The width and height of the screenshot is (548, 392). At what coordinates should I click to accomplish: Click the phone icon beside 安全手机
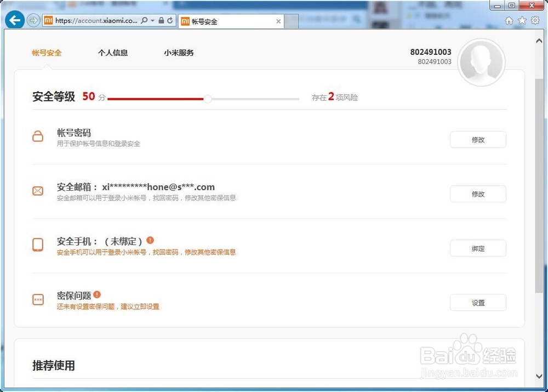37,245
